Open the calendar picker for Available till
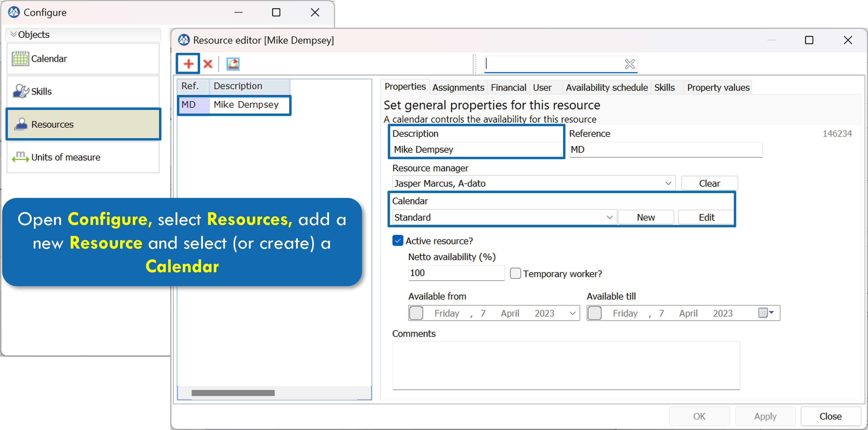The width and height of the screenshot is (868, 430). pyautogui.click(x=766, y=313)
